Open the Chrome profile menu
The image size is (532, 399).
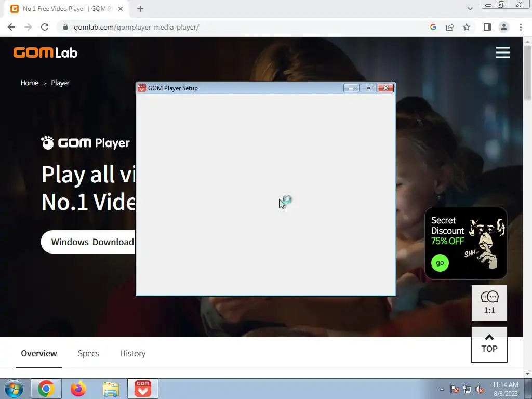[504, 27]
